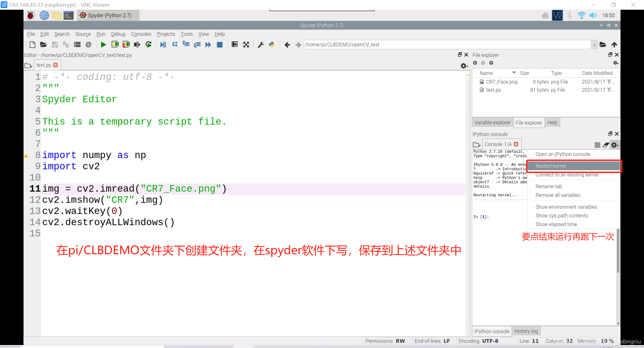This screenshot has width=644, height=348.
Task: Choose Restart kernel from the console menu
Action: pos(574,166)
